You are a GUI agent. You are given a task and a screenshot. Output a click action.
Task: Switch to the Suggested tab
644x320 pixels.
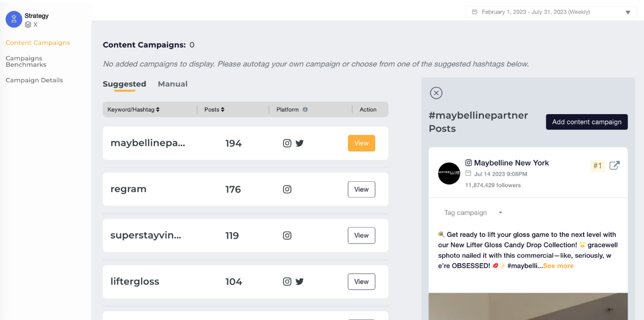coord(124,84)
